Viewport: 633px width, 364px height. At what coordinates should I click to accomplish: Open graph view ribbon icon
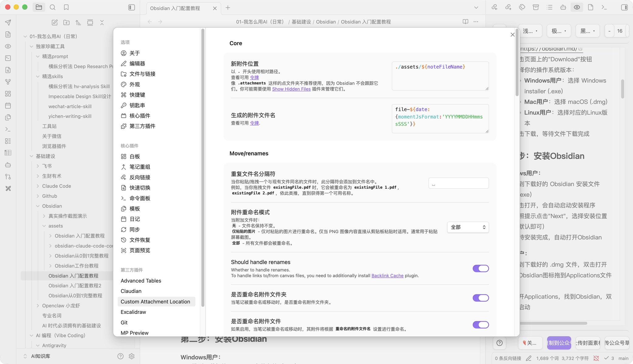pos(8,82)
